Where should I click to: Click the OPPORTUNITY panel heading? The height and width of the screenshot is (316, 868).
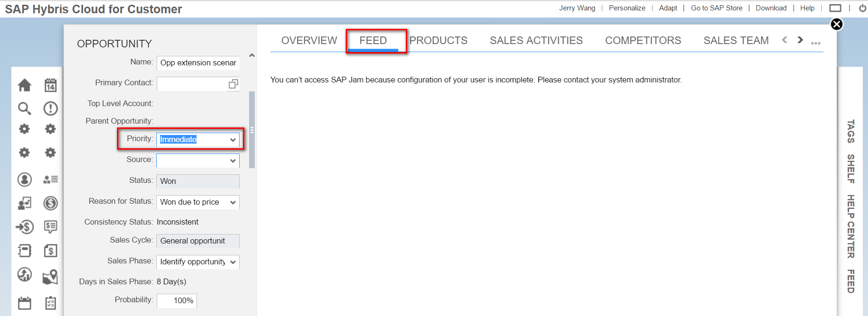pyautogui.click(x=115, y=44)
